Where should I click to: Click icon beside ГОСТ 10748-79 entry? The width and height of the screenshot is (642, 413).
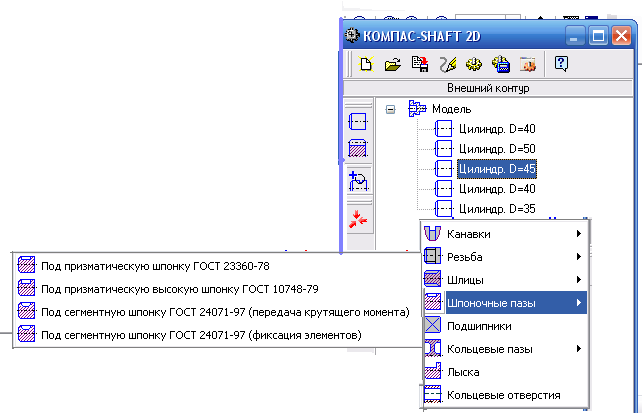click(x=27, y=288)
